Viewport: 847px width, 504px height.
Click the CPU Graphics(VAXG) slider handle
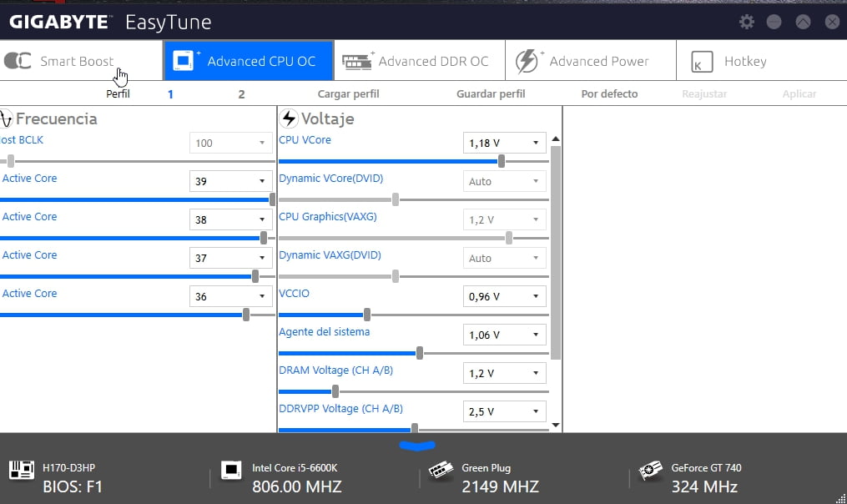(x=509, y=238)
